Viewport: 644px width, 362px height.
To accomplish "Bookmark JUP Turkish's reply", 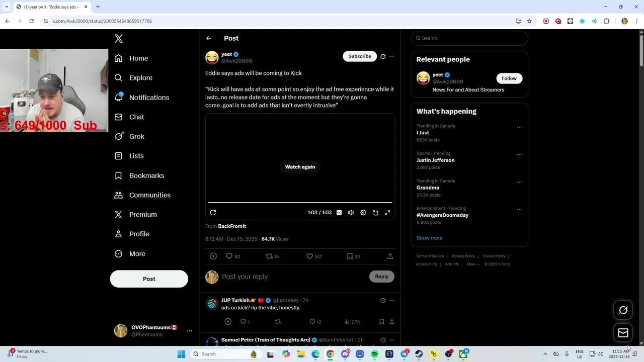I will 381,322.
